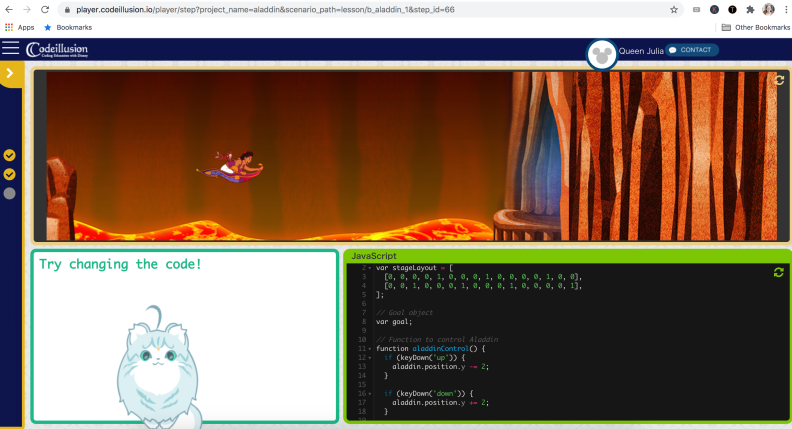Click the '// Function to control Aladdin' comment
The height and width of the screenshot is (429, 792).
click(x=437, y=340)
